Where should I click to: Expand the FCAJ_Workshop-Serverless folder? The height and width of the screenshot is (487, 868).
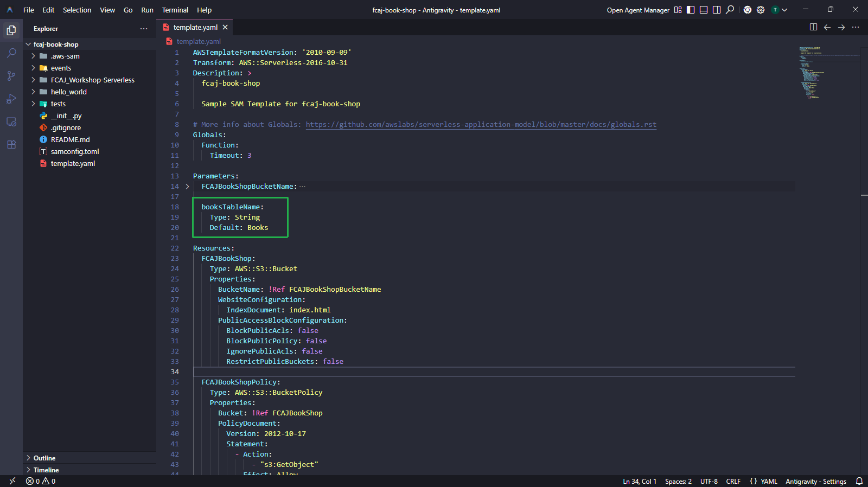pyautogui.click(x=34, y=80)
